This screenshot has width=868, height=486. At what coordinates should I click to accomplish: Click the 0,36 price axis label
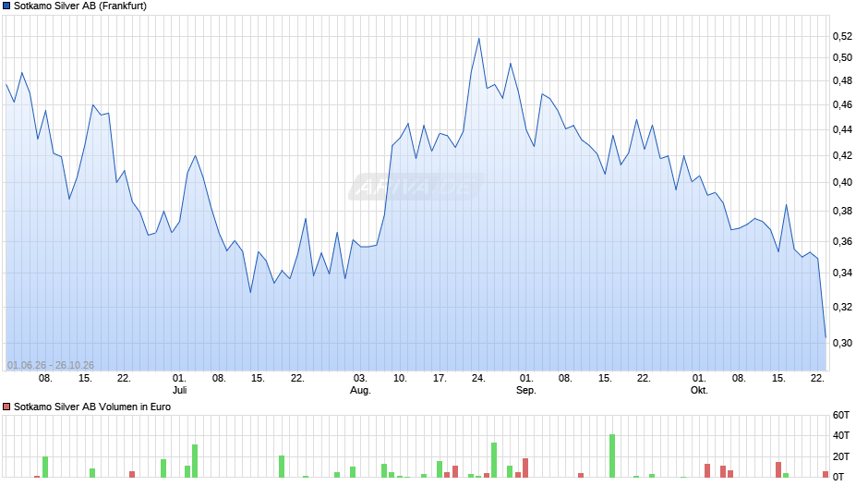coord(842,242)
